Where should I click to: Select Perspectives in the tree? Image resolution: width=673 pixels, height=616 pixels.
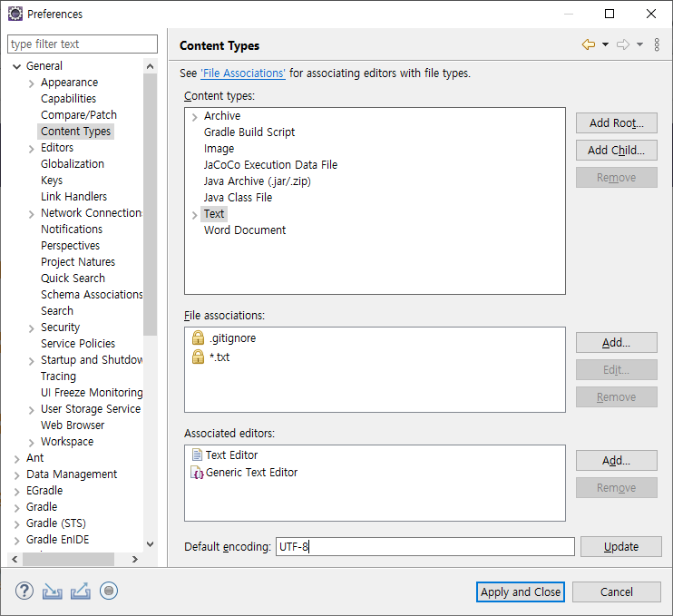pos(71,246)
